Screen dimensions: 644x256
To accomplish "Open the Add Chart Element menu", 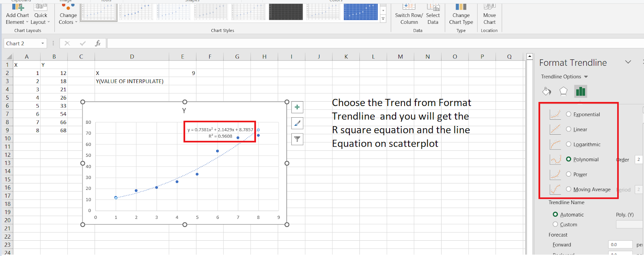I will [x=17, y=15].
